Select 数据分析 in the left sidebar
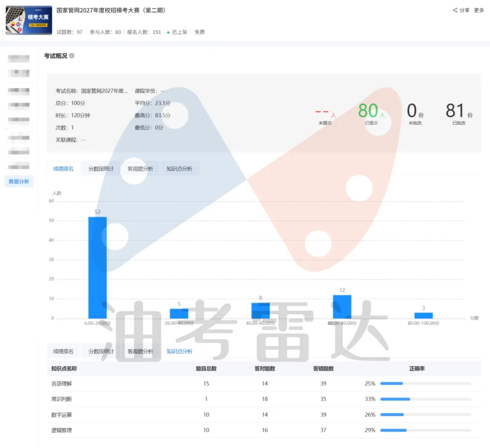This screenshot has width=490, height=448. click(x=19, y=181)
